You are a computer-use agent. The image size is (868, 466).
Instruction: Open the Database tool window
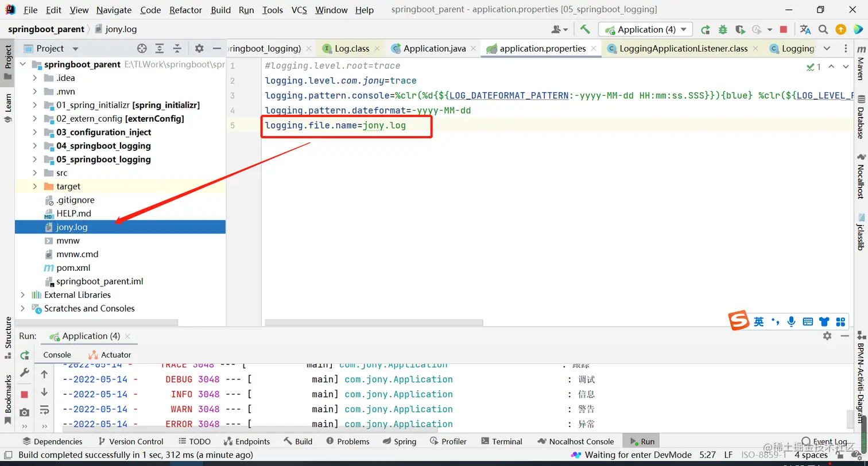tap(861, 118)
